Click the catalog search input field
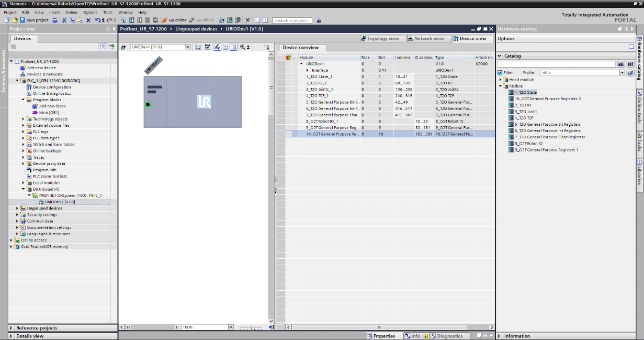 pyautogui.click(x=557, y=64)
